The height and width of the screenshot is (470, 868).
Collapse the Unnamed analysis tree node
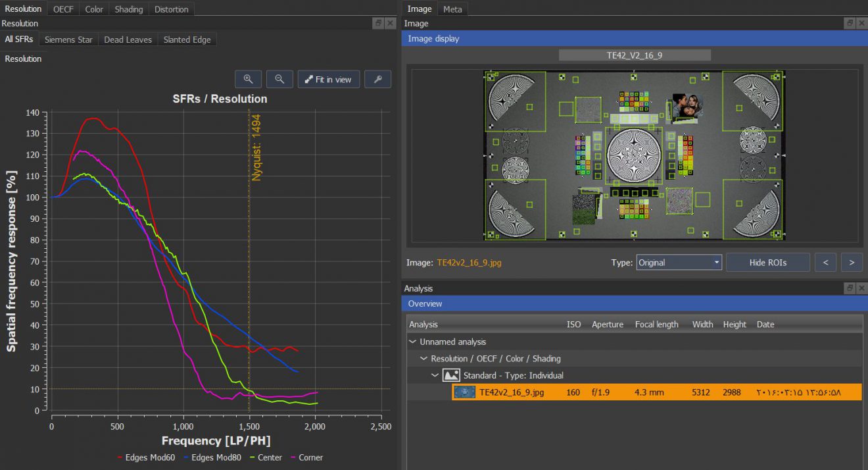click(x=413, y=342)
